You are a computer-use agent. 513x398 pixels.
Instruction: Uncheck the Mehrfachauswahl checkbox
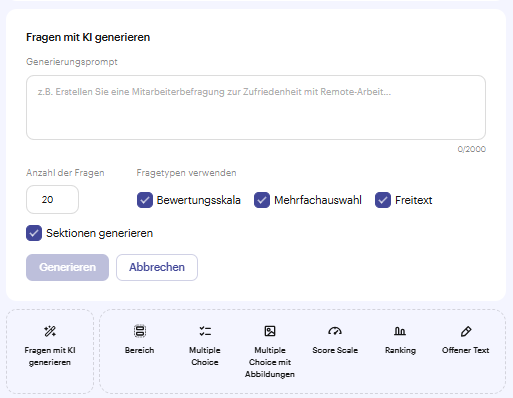point(262,200)
